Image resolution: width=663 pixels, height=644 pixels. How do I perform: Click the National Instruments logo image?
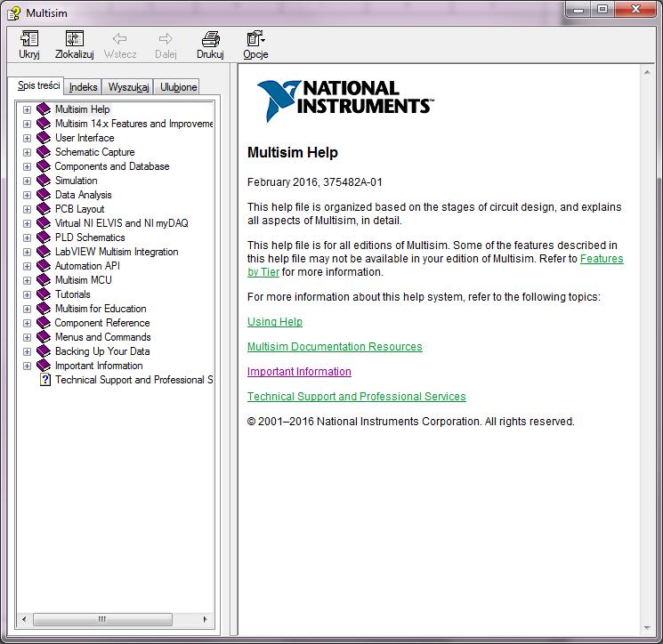pos(345,101)
